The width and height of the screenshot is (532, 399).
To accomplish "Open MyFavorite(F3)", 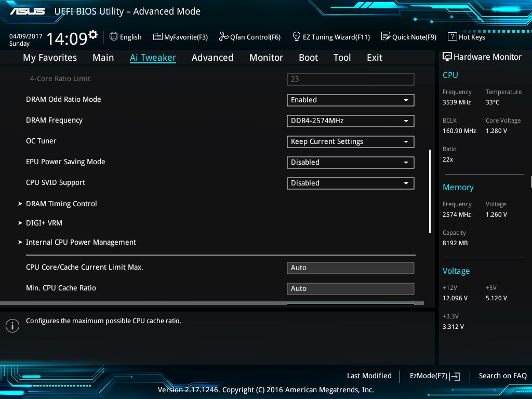I will (x=180, y=37).
